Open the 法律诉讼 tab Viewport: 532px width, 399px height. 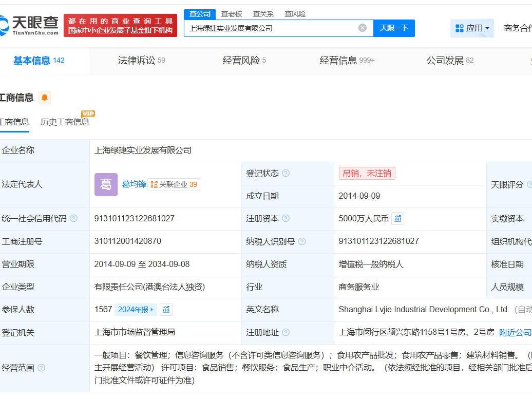point(141,61)
